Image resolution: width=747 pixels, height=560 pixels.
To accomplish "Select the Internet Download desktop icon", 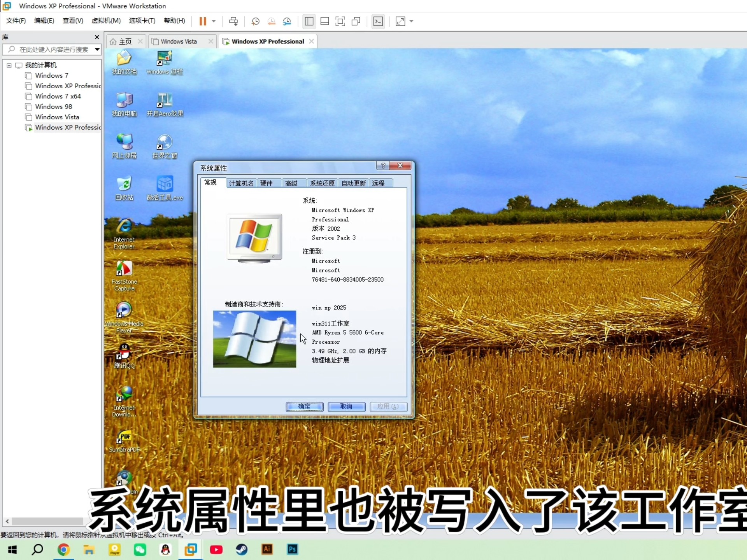I will [x=124, y=401].
